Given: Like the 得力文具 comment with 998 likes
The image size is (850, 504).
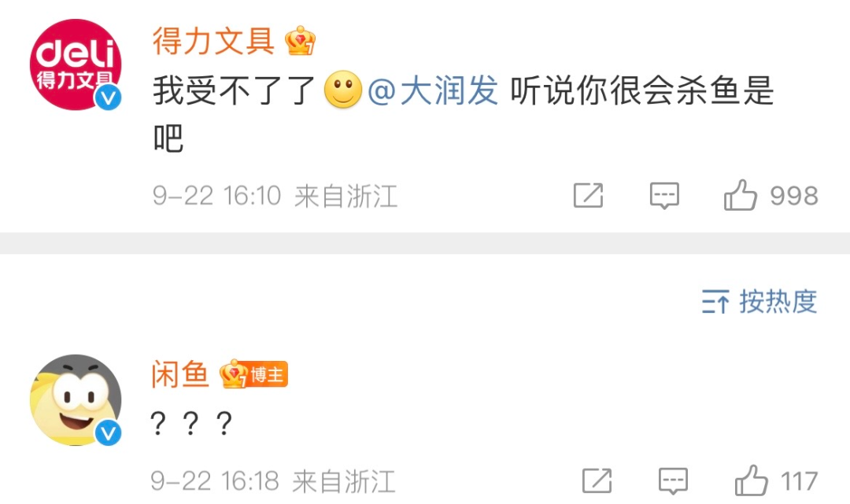Looking at the screenshot, I should [771, 196].
